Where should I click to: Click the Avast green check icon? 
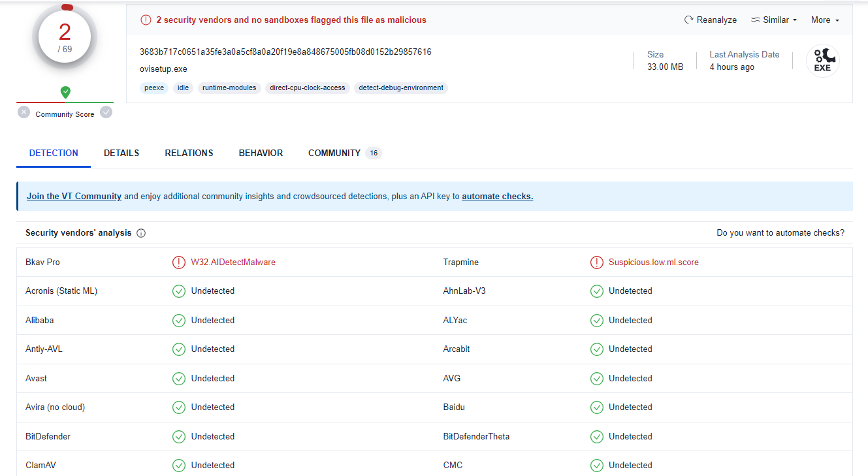click(178, 379)
